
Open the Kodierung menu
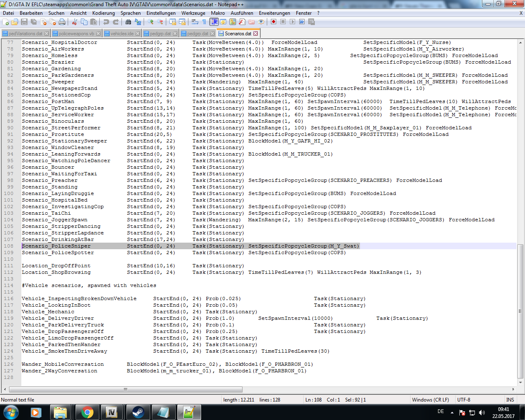pos(103,13)
